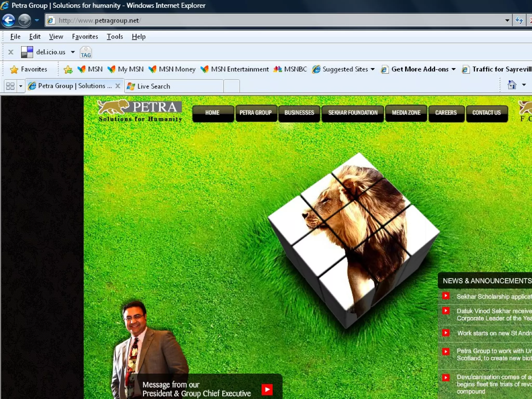Screen dimensions: 532x399
Task: Click the Add to Favorites star icon
Action: pos(68,69)
